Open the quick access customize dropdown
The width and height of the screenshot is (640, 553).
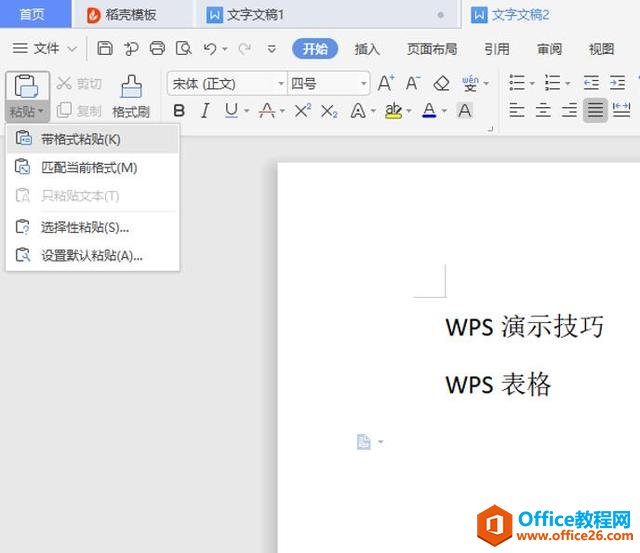[271, 49]
